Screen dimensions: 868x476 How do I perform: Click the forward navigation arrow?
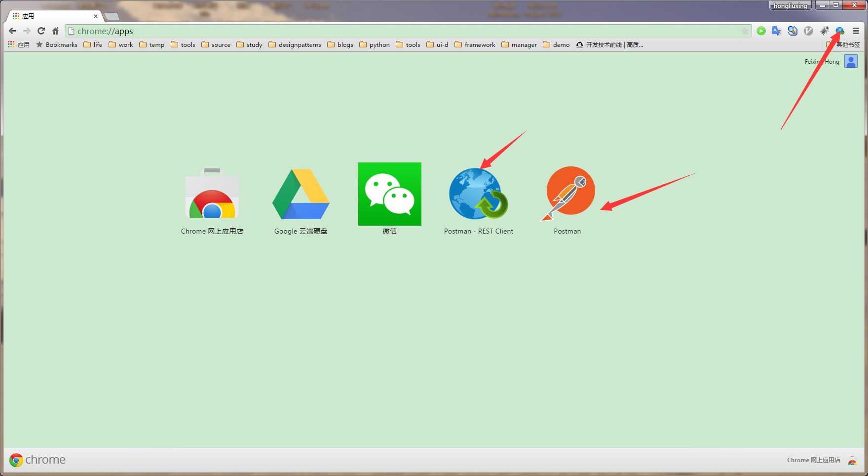[27, 31]
